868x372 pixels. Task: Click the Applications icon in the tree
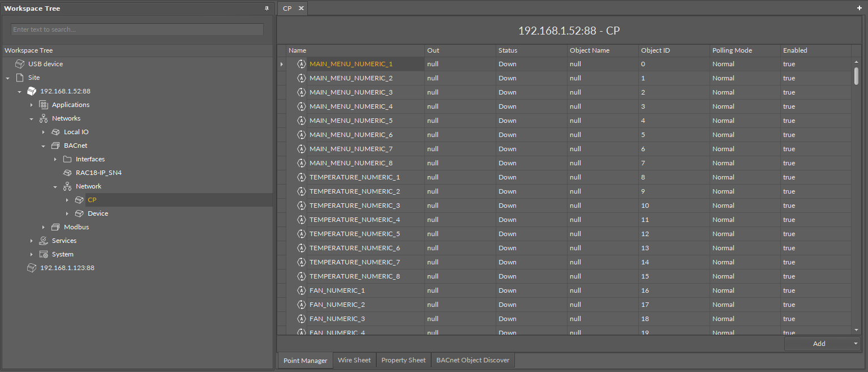tap(44, 104)
